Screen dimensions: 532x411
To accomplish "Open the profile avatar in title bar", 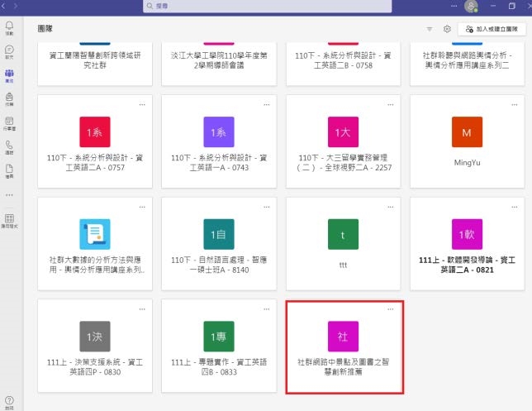I will [471, 7].
